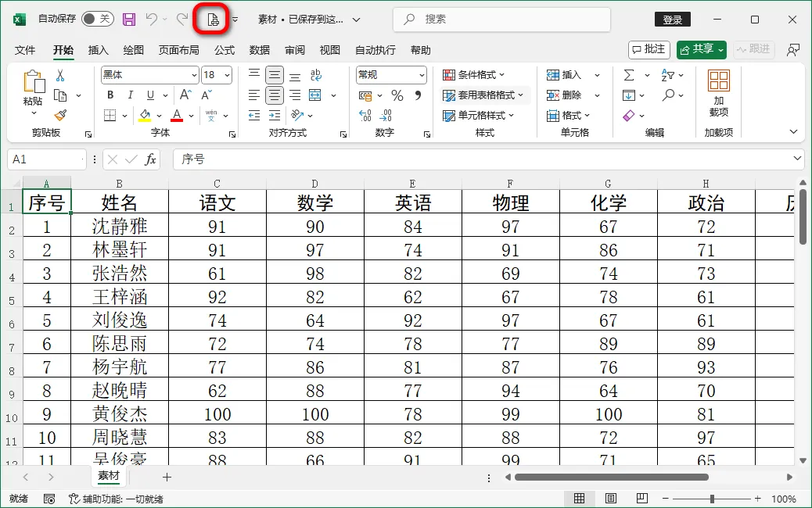Click the 共享 share button
The height and width of the screenshot is (508, 812).
(x=701, y=50)
